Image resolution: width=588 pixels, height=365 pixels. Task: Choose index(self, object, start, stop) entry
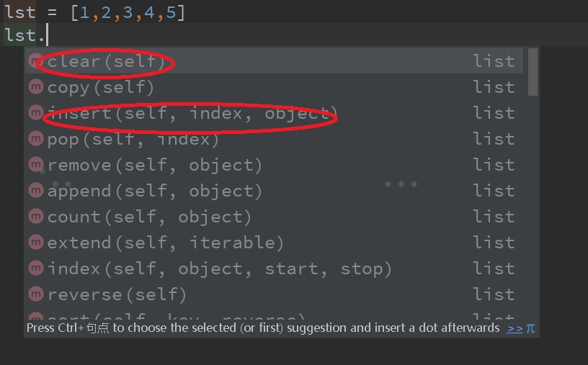coord(220,269)
